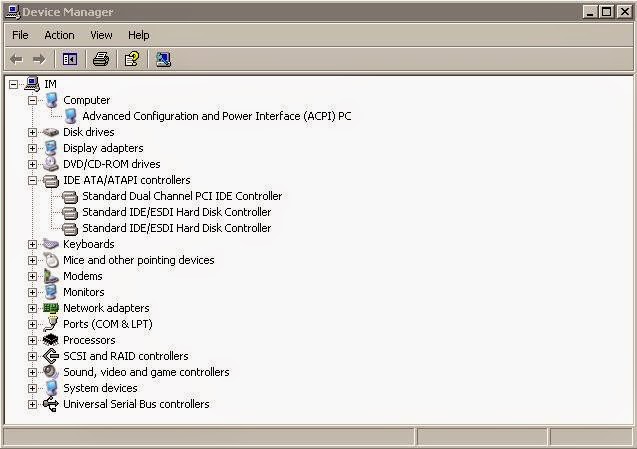The image size is (637, 449).
Task: Expand the Processors category
Action: coord(32,340)
